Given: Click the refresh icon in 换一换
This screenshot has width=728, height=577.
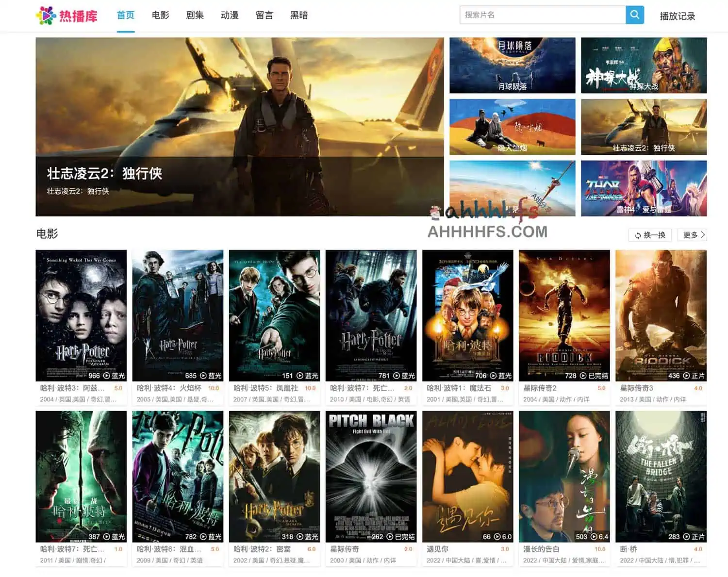Looking at the screenshot, I should pos(638,235).
